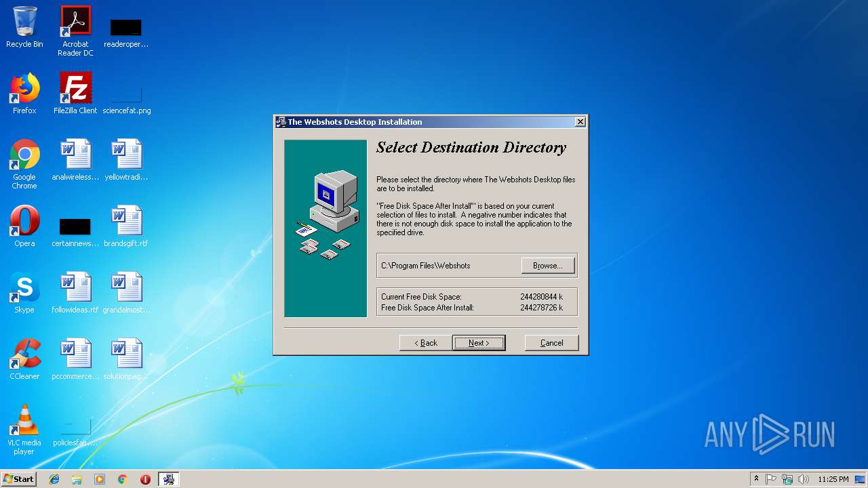Select the Firefox desktop shortcut
The height and width of the screenshot is (488, 868).
pyautogui.click(x=24, y=94)
